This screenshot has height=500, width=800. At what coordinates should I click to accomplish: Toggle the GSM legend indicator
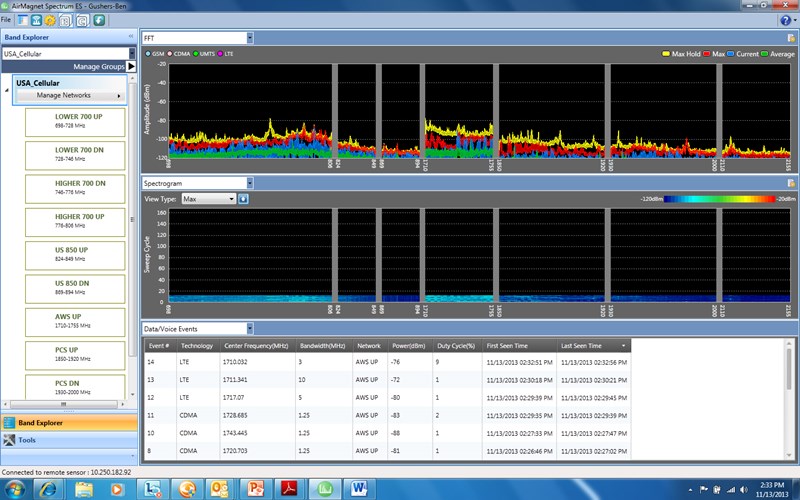(x=148, y=53)
